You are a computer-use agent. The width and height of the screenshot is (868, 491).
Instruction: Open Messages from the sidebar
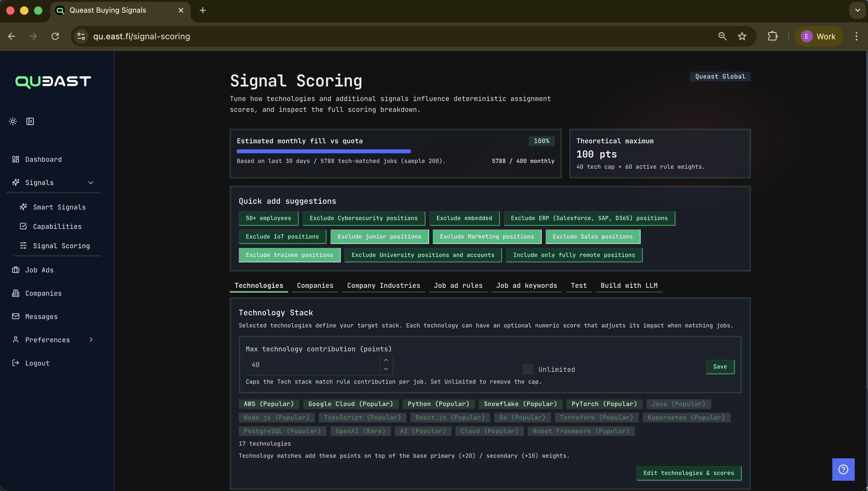point(41,316)
